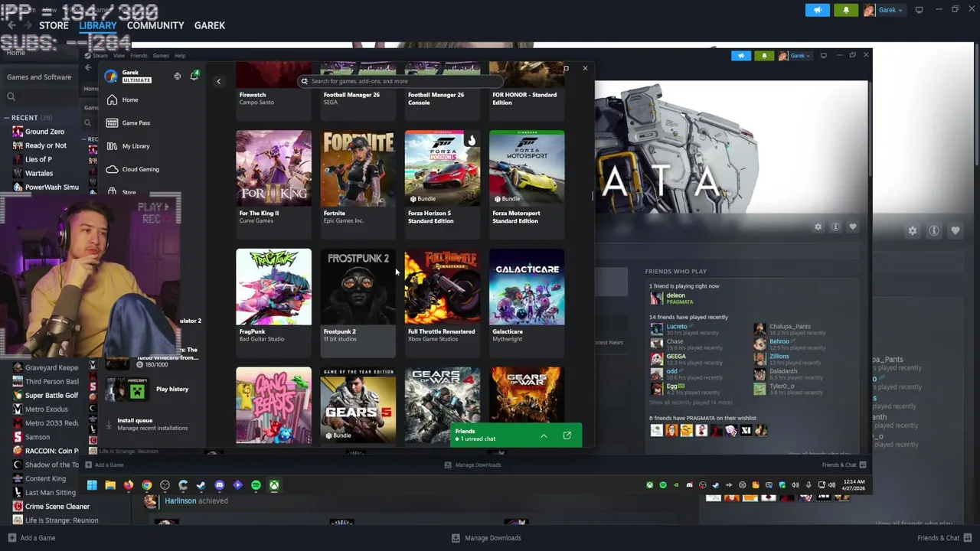Open Firefox from the taskbar
Screen dimensions: 980x551
click(128, 485)
